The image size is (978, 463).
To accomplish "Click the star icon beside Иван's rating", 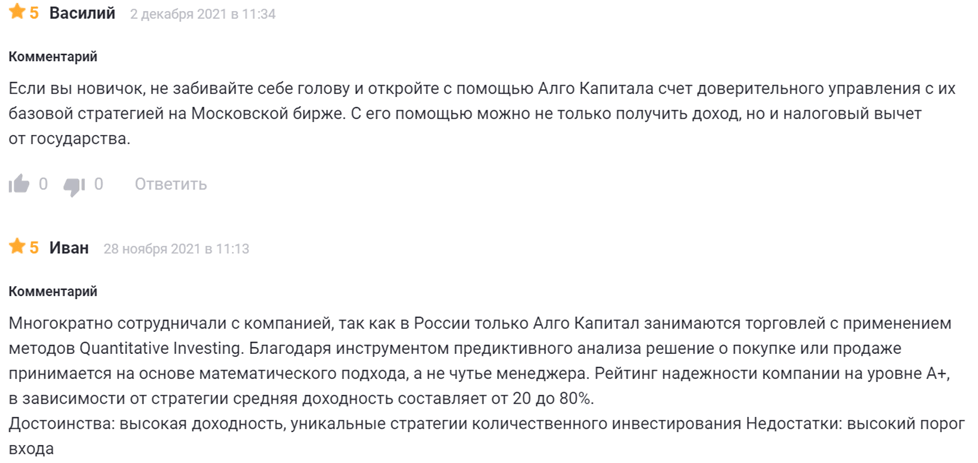I will [x=17, y=247].
